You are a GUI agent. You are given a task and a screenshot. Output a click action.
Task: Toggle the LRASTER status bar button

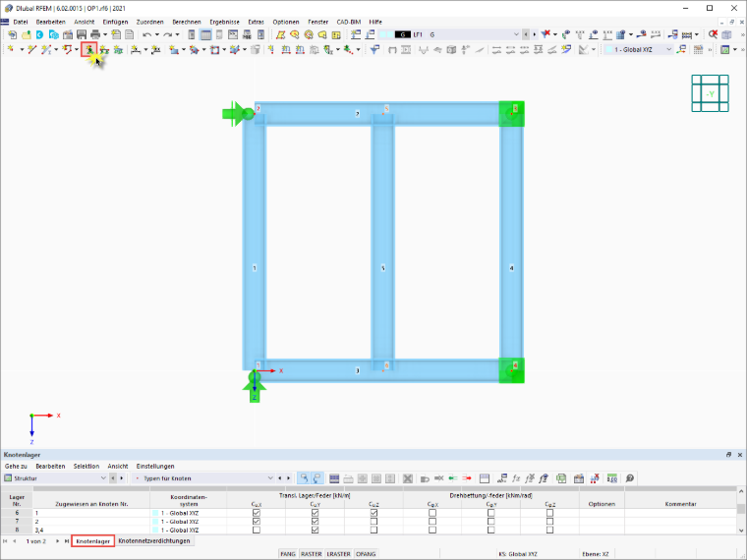point(338,554)
